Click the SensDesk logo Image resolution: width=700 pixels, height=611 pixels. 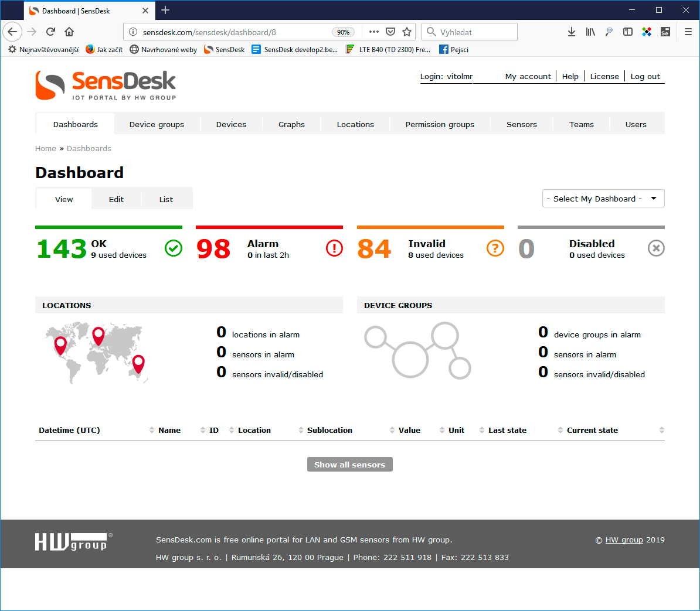pos(106,85)
